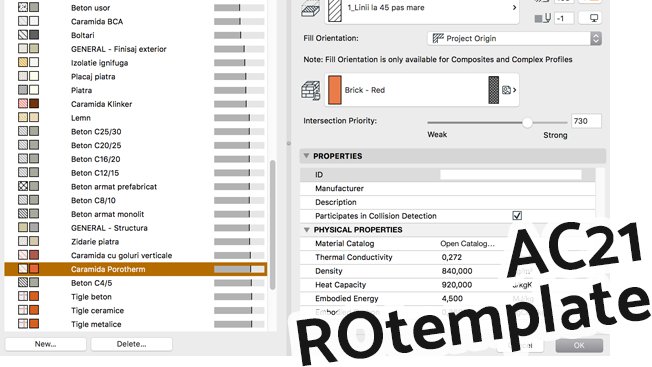Select Placaj piatra material
Viewport: 652px width, 367px height.
point(136,76)
